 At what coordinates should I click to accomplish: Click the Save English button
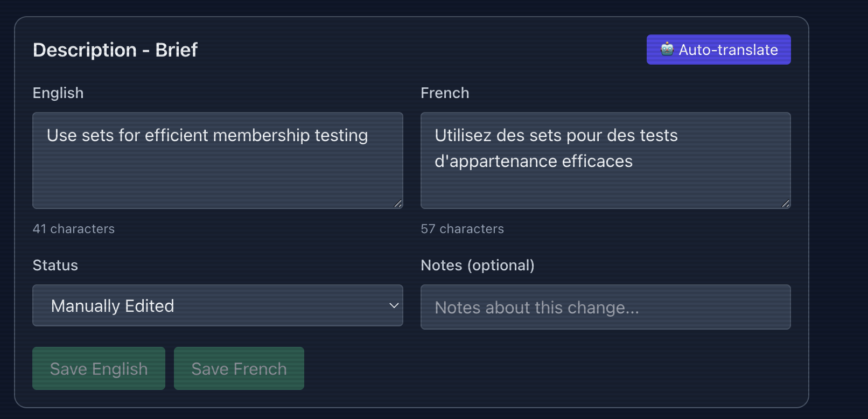click(x=99, y=368)
